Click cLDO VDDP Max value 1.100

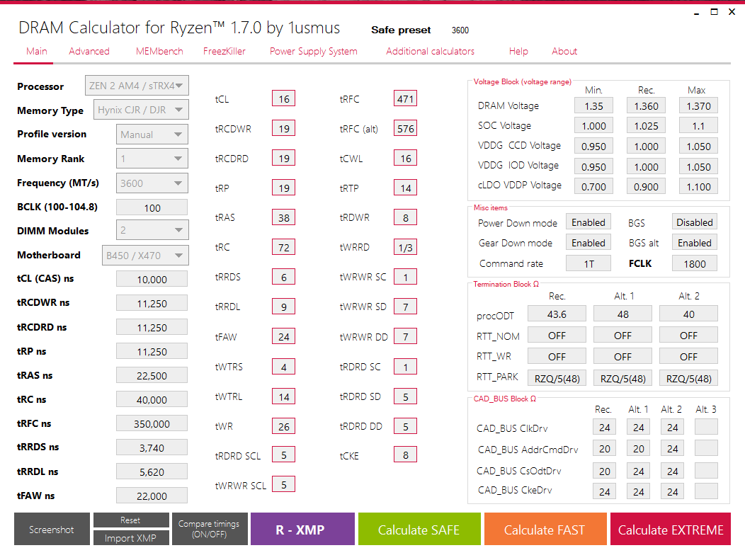click(x=698, y=186)
